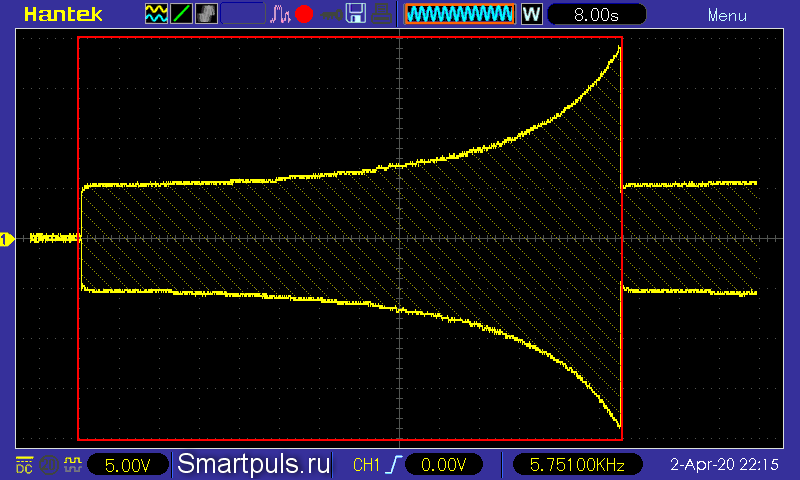
Task: Click the rising edge trigger slope icon
Action: coord(394,465)
